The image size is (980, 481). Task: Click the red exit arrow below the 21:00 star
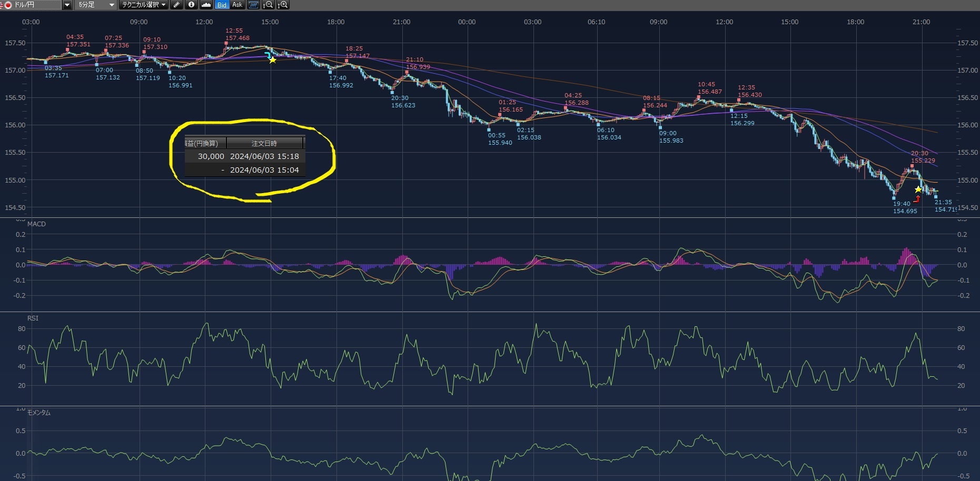click(917, 199)
